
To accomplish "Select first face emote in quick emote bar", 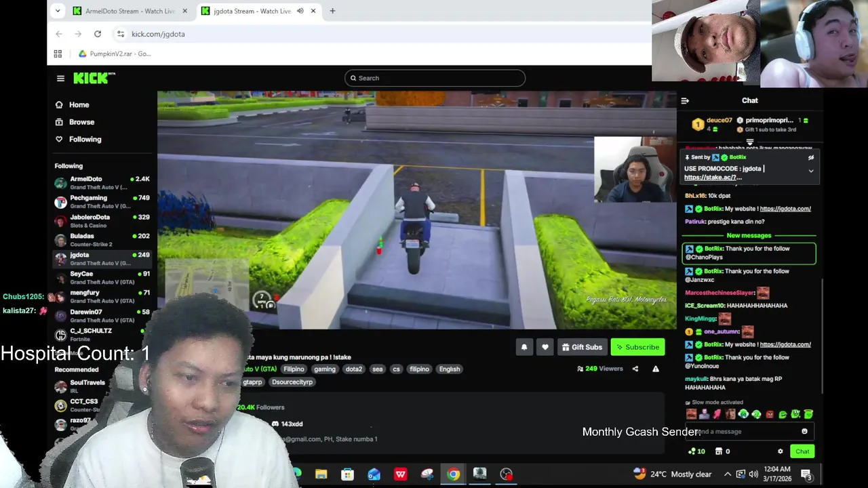I will click(x=691, y=415).
